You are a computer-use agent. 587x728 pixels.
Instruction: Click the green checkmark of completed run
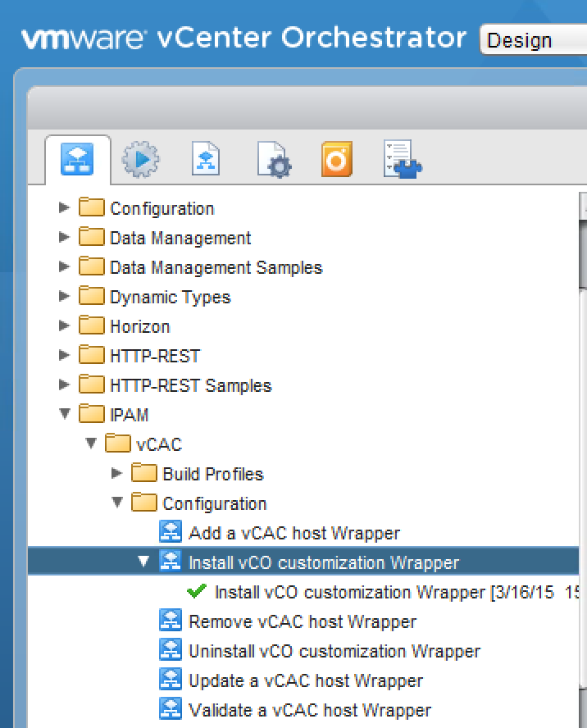197,591
